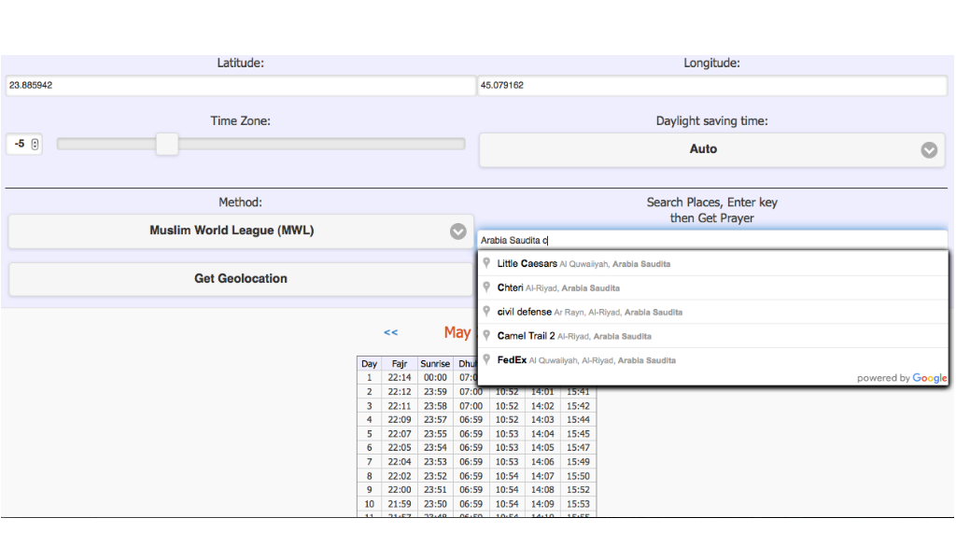
Task: Click the Search Places input field
Action: [712, 240]
